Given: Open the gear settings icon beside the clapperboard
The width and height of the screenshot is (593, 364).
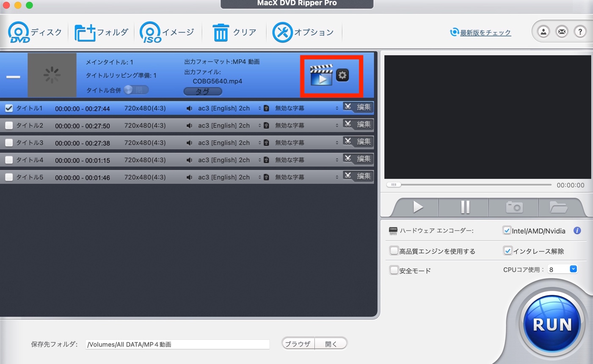Looking at the screenshot, I should (342, 75).
